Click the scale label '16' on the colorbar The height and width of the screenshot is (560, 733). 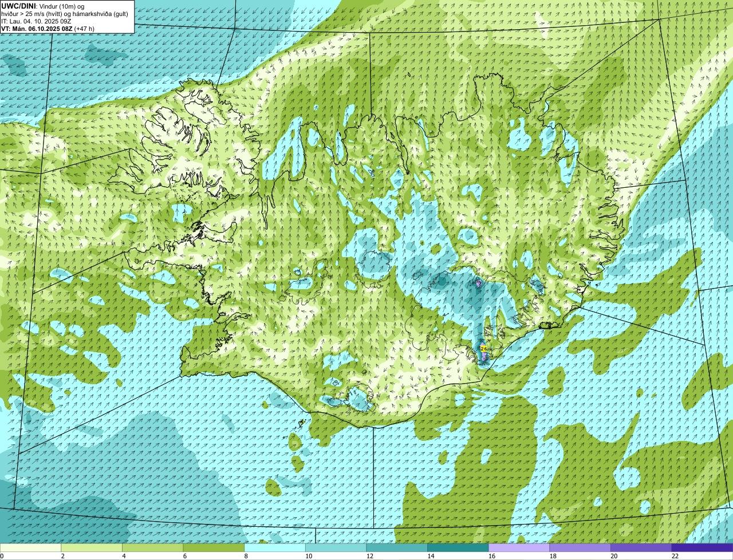[492, 556]
